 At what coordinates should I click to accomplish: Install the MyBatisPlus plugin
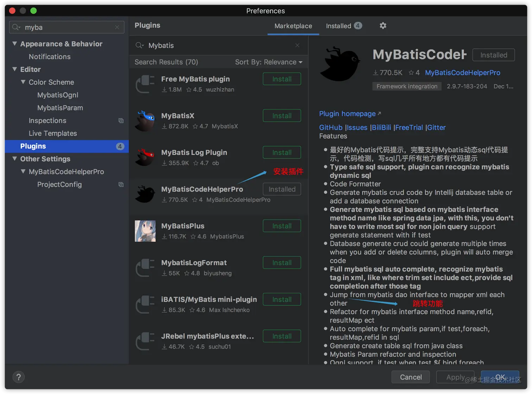click(x=282, y=226)
